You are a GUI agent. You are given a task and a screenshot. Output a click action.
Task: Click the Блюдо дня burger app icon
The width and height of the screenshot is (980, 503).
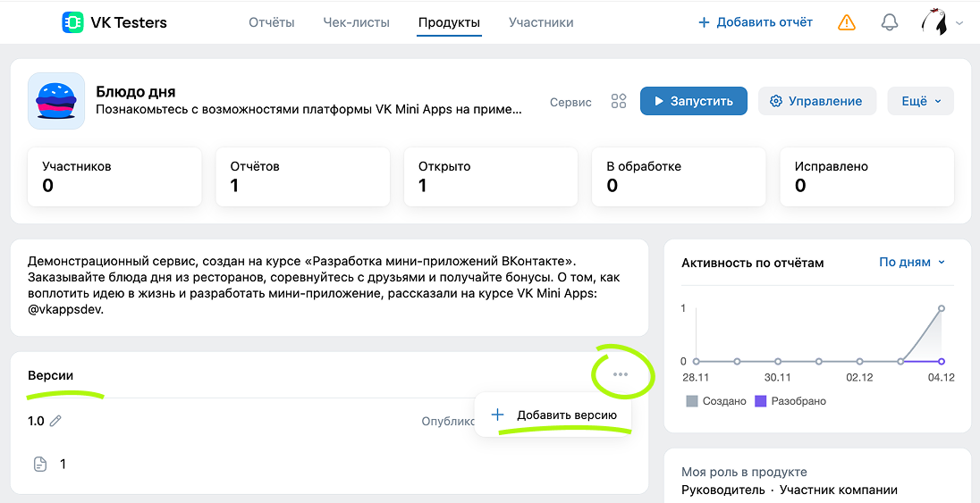click(56, 101)
